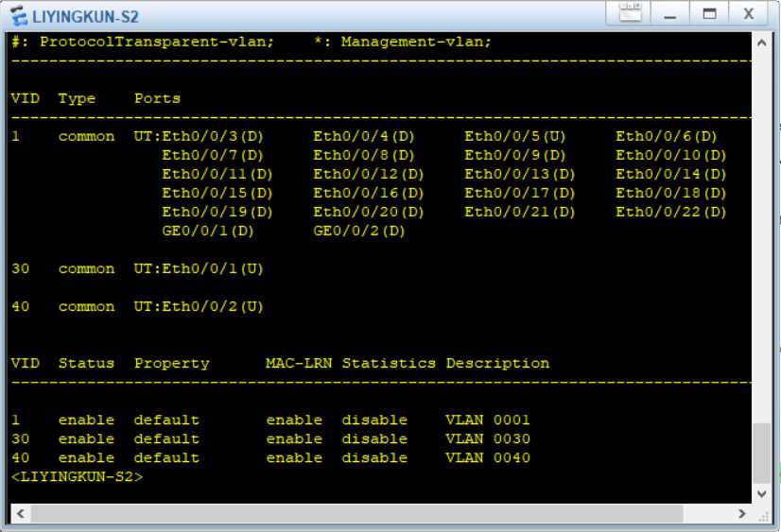Click the horizontal scrollbar thumb
The width and height of the screenshot is (781, 532).
tap(357, 513)
